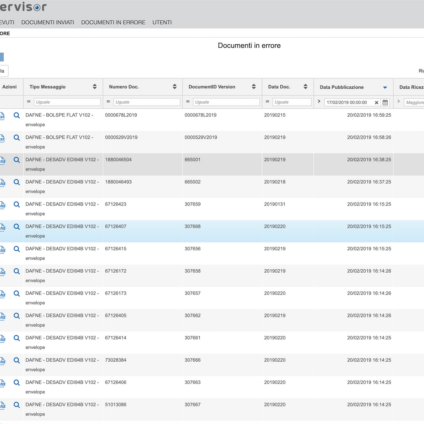Open calendar picker in Data Pubblicazione filter
This screenshot has width=424, height=424.
[385, 102]
